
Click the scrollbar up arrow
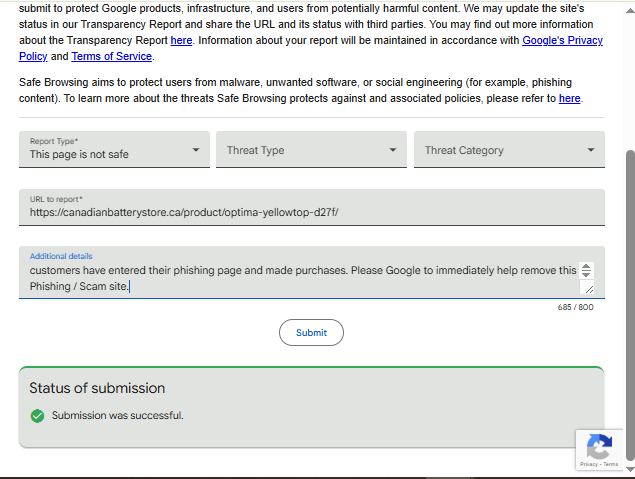[x=630, y=11]
